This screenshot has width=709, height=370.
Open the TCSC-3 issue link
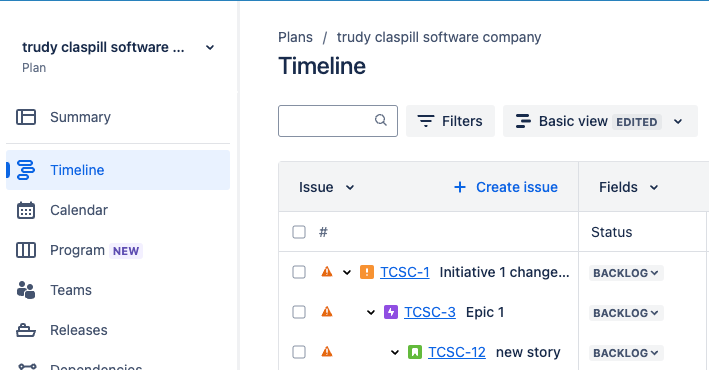pyautogui.click(x=430, y=312)
